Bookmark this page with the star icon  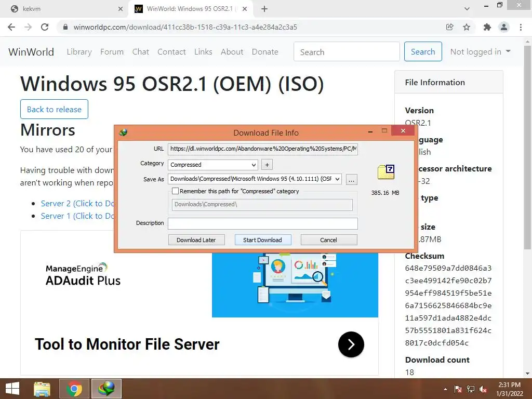pyautogui.click(x=467, y=27)
